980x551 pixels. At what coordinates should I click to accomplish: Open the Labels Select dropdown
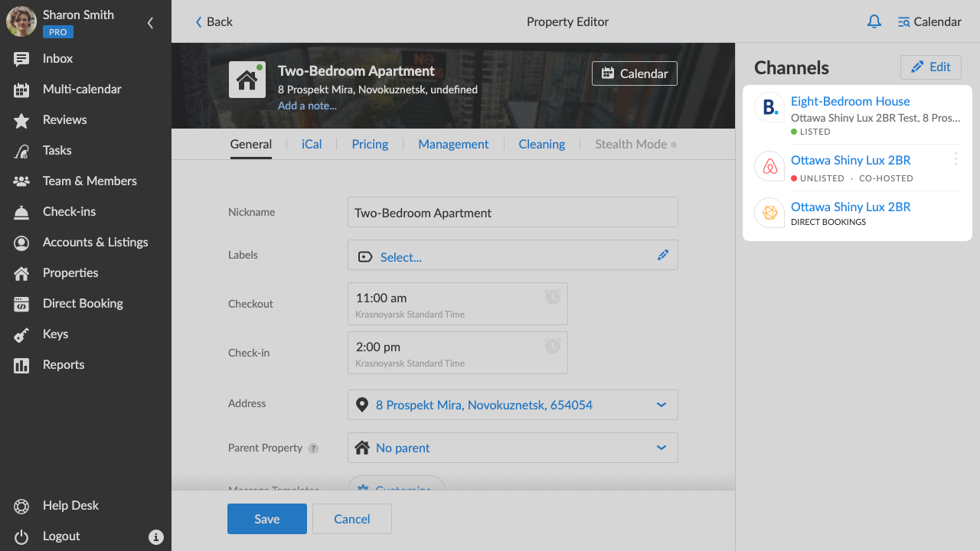click(513, 255)
